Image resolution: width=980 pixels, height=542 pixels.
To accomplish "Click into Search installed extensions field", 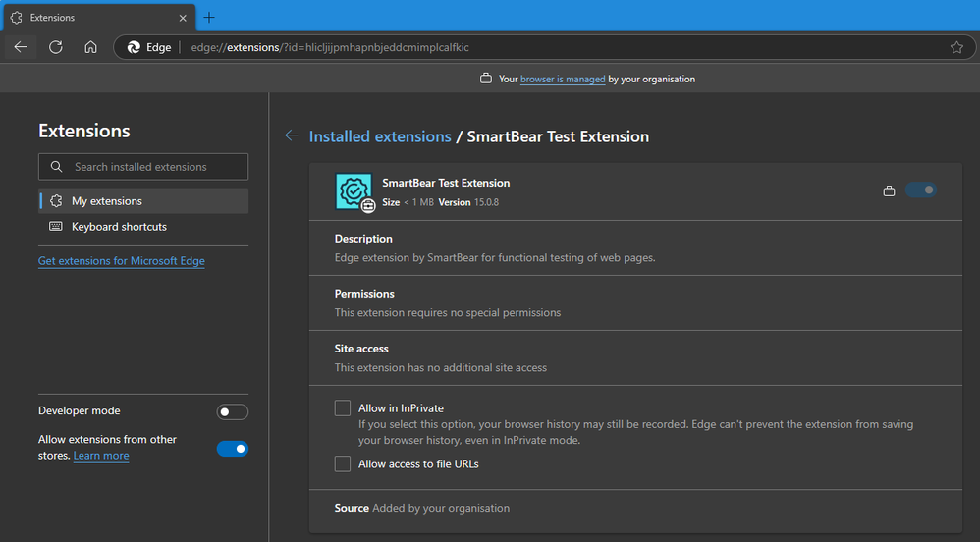I will point(143,167).
